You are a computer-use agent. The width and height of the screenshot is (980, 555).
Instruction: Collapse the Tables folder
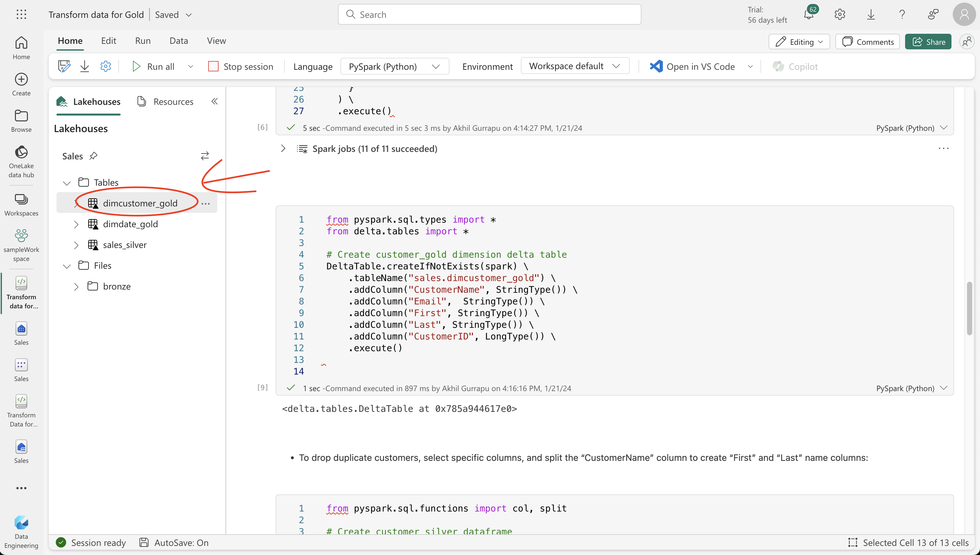pyautogui.click(x=67, y=183)
